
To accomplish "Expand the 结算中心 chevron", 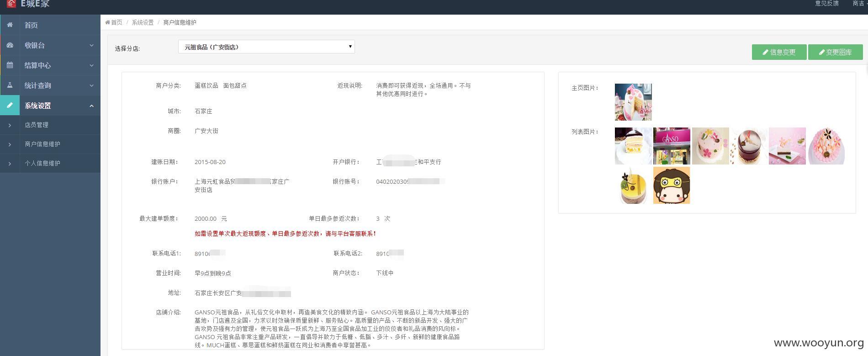I will click(x=91, y=65).
